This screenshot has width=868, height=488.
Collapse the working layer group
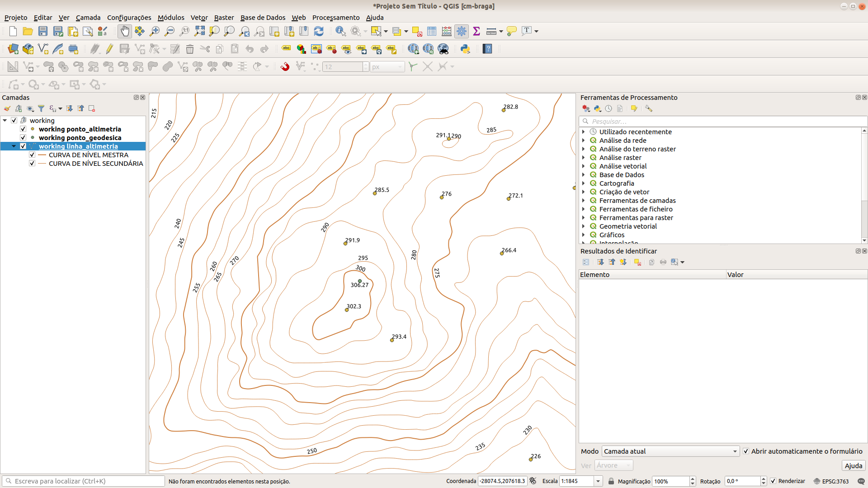coord(5,121)
